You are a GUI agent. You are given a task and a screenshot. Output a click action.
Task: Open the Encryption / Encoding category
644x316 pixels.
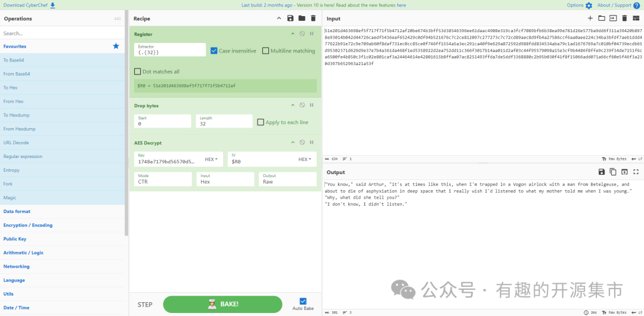[28, 225]
